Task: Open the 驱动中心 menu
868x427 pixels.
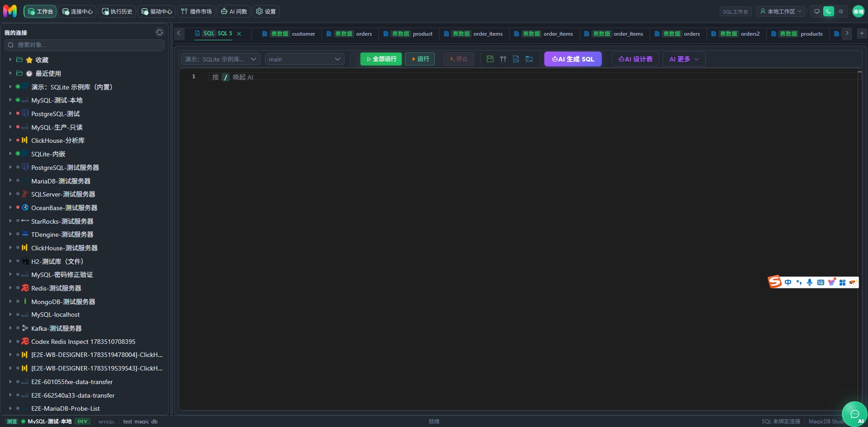Action: point(157,11)
